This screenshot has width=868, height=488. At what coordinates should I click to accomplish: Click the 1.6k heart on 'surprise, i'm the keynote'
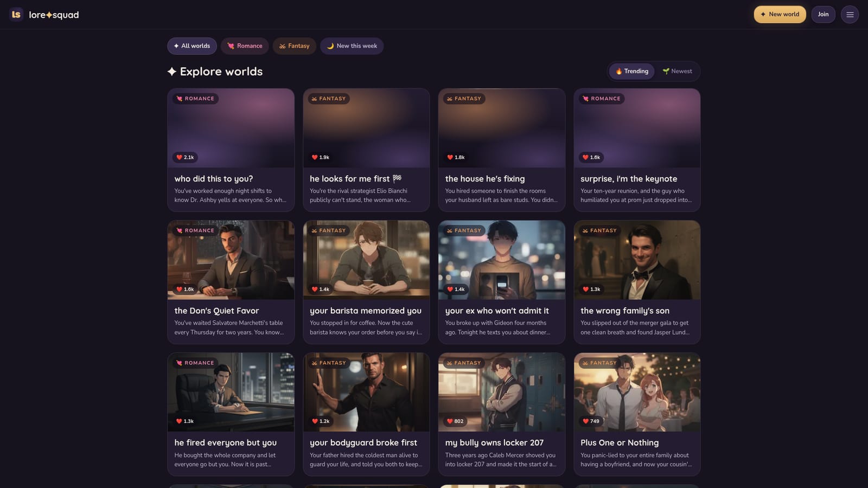pyautogui.click(x=591, y=157)
